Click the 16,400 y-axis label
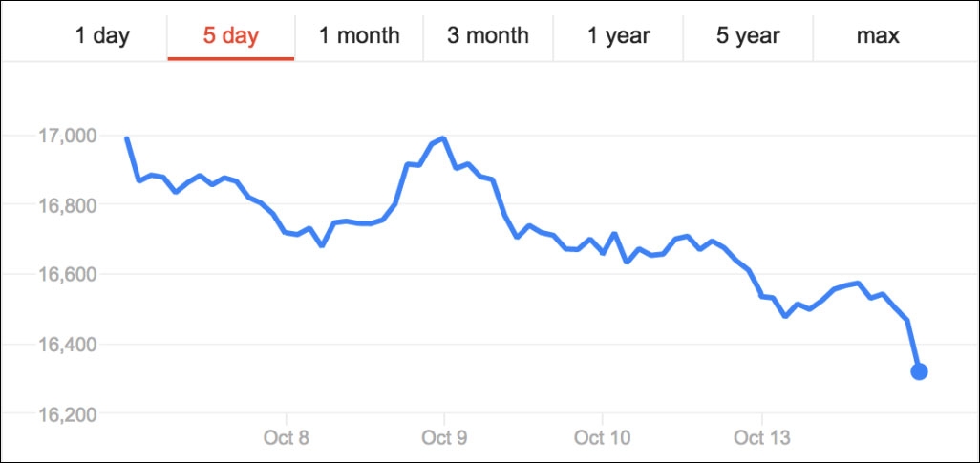980x463 pixels. pos(66,345)
